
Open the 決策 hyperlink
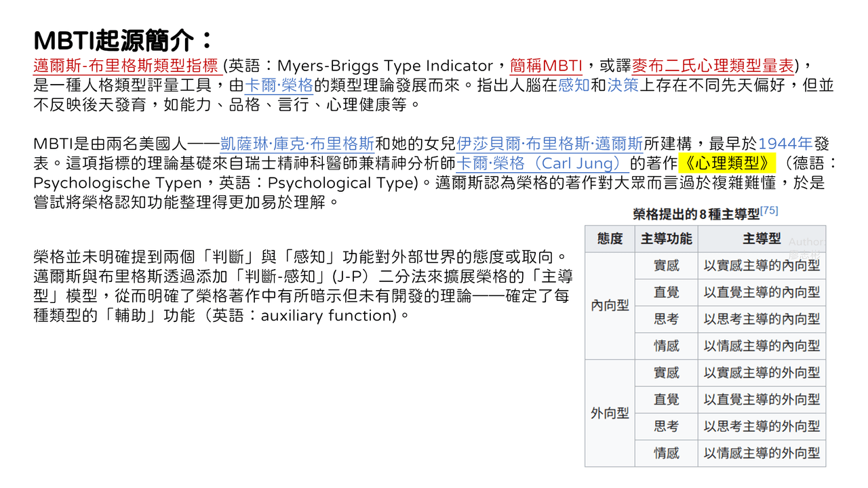pyautogui.click(x=623, y=85)
